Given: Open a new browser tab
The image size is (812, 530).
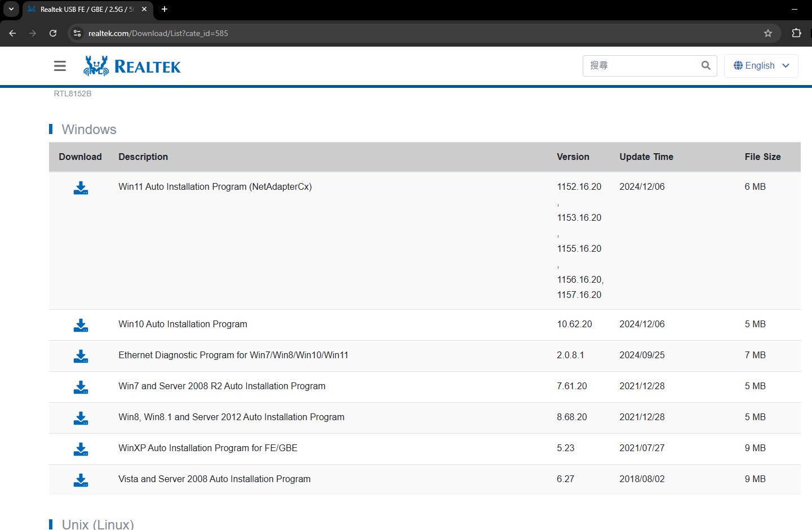Looking at the screenshot, I should pos(165,9).
